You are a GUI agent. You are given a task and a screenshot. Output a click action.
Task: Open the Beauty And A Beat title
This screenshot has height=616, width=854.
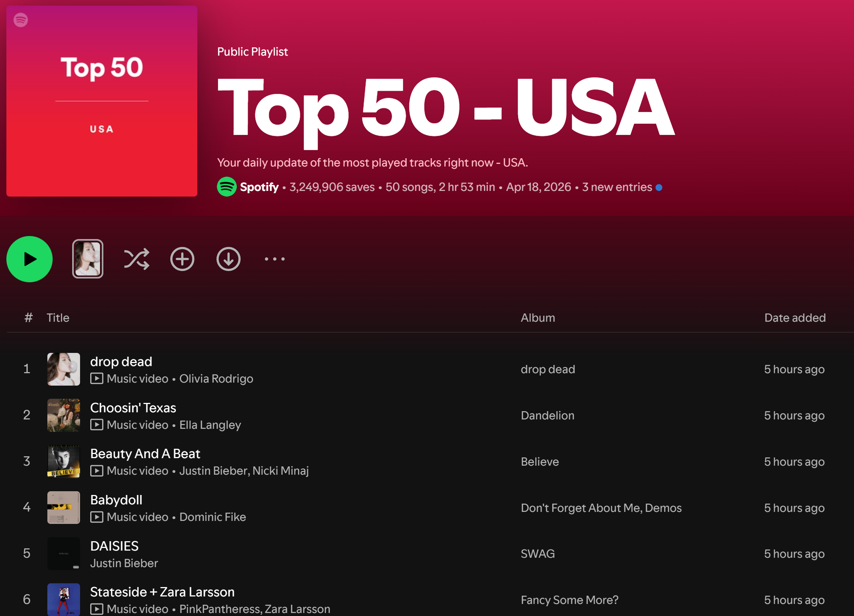tap(145, 454)
